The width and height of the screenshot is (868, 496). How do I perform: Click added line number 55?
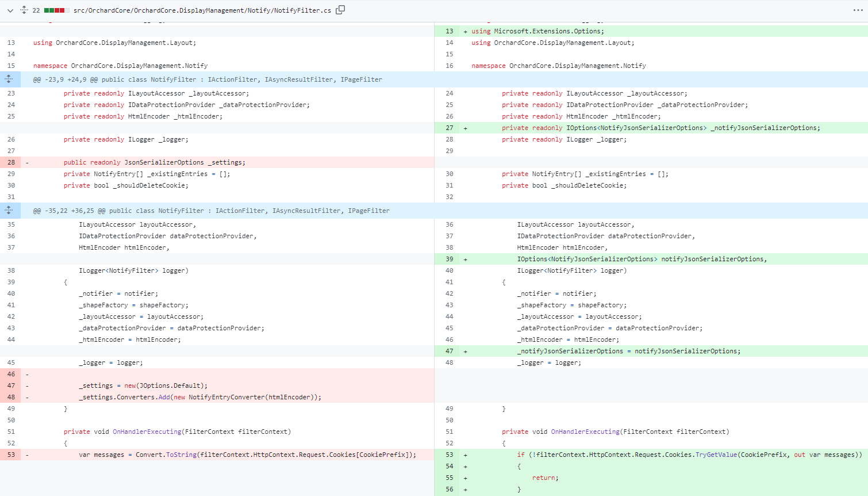(x=449, y=478)
